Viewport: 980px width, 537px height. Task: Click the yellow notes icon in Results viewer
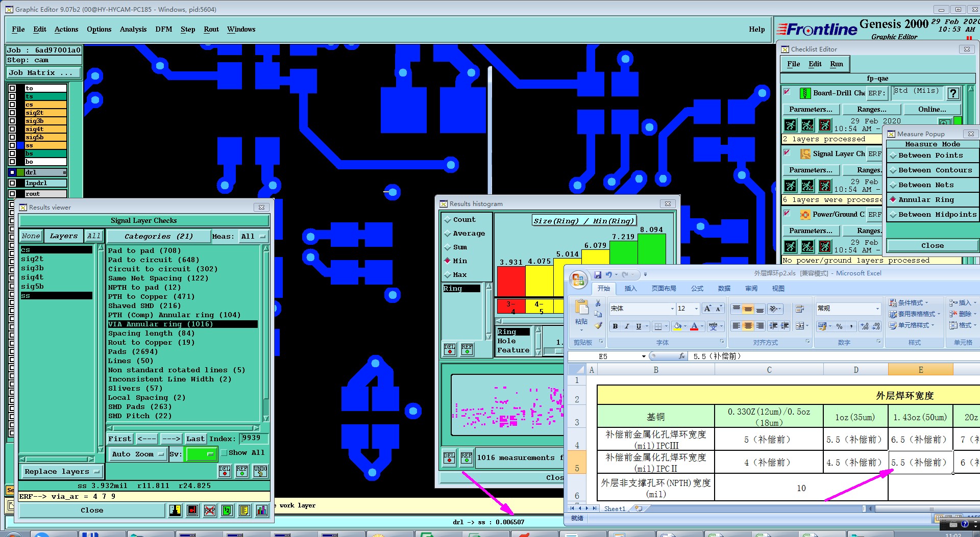coord(244,510)
